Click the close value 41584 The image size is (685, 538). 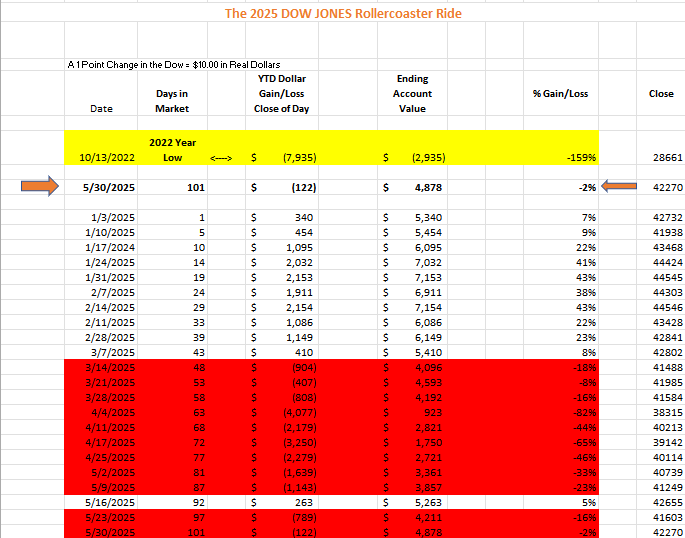pos(668,397)
